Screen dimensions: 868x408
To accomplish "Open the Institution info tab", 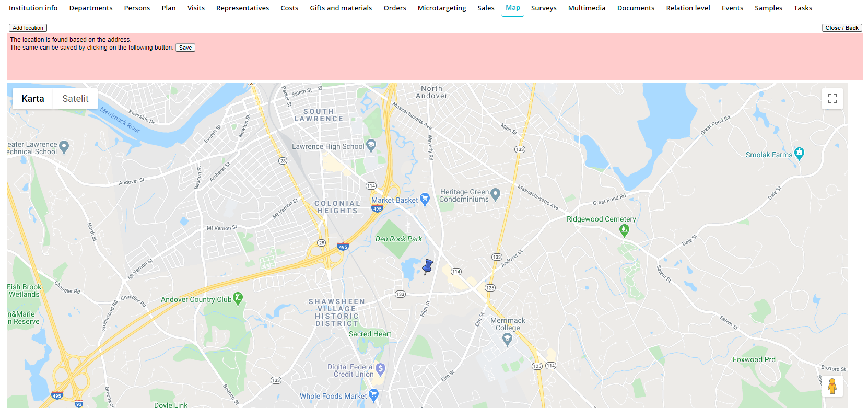I will pyautogui.click(x=33, y=8).
